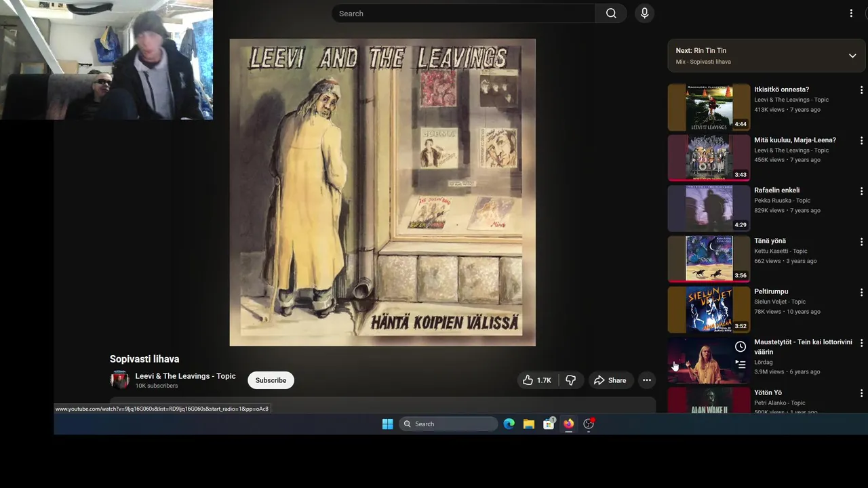This screenshot has height=488, width=868.
Task: Open the YouTube settings three-dot menu
Action: [x=851, y=14]
